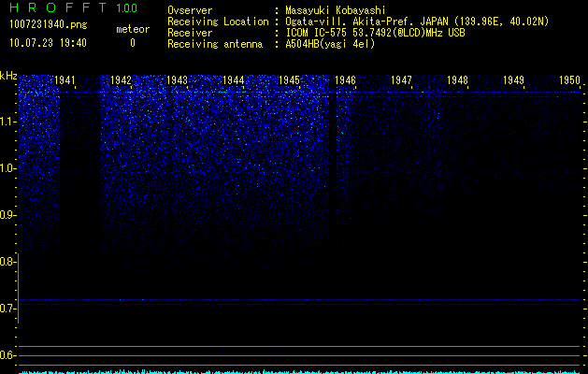Viewport: 588px width, 374px height.
Task: Click the kHz axis unit label
Action: [8, 76]
